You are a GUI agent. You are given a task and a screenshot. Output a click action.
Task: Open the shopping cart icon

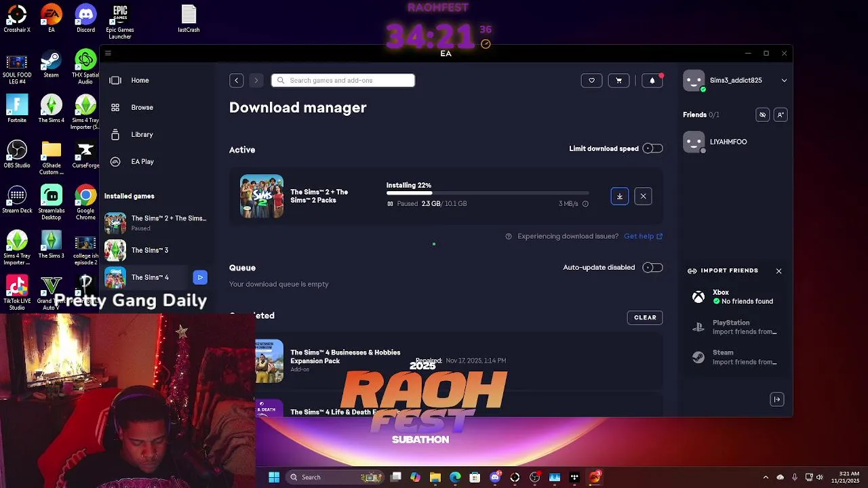(618, 81)
